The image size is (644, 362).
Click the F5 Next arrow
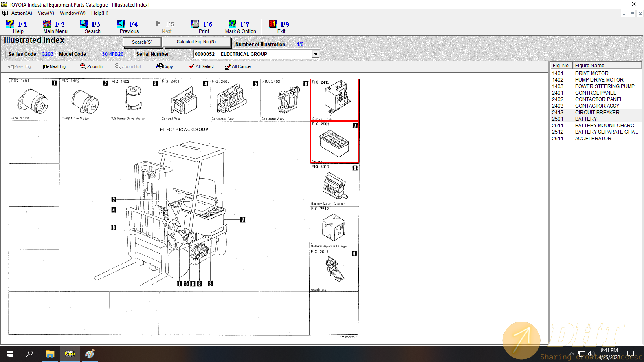(158, 24)
